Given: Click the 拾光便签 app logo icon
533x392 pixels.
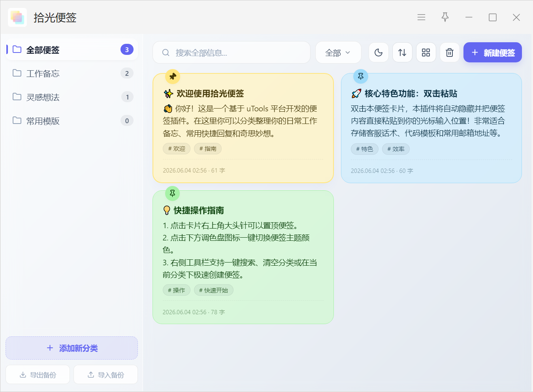Looking at the screenshot, I should [x=17, y=17].
